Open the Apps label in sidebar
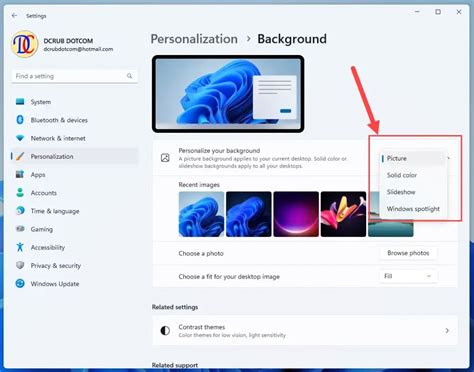This screenshot has height=372, width=474. click(x=38, y=175)
